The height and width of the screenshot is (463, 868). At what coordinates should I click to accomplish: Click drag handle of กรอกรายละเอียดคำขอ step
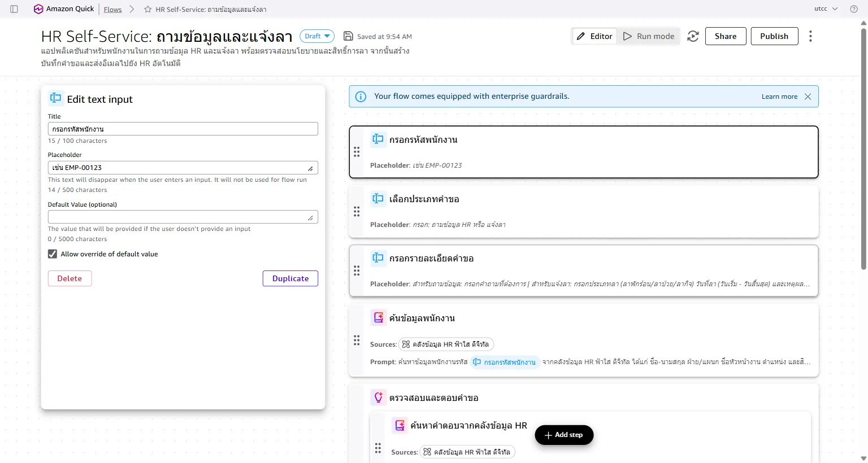(357, 270)
